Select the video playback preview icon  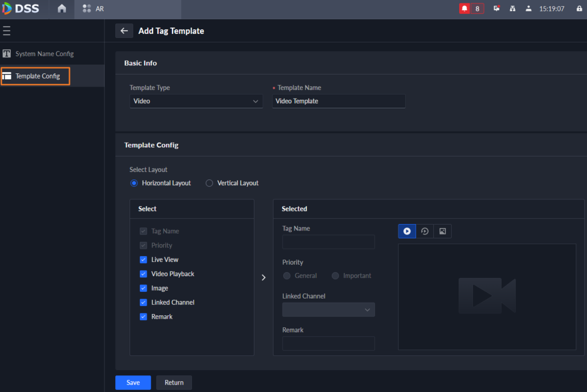[425, 231]
